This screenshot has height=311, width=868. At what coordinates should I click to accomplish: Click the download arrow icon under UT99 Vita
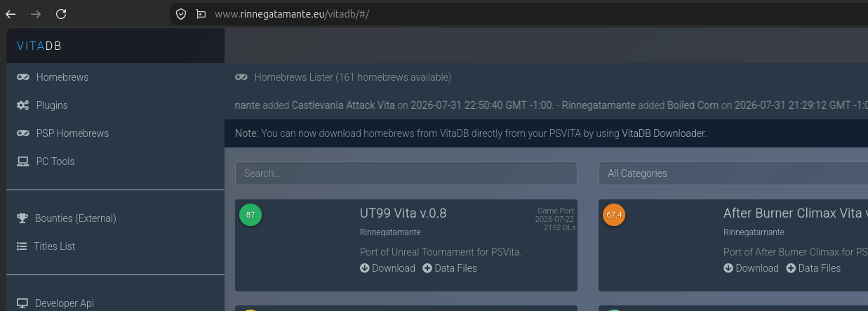coord(365,268)
